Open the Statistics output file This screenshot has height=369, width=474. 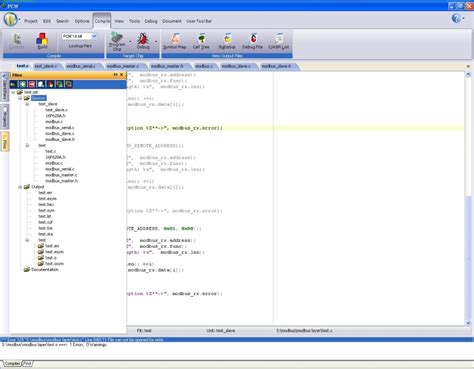tap(227, 41)
